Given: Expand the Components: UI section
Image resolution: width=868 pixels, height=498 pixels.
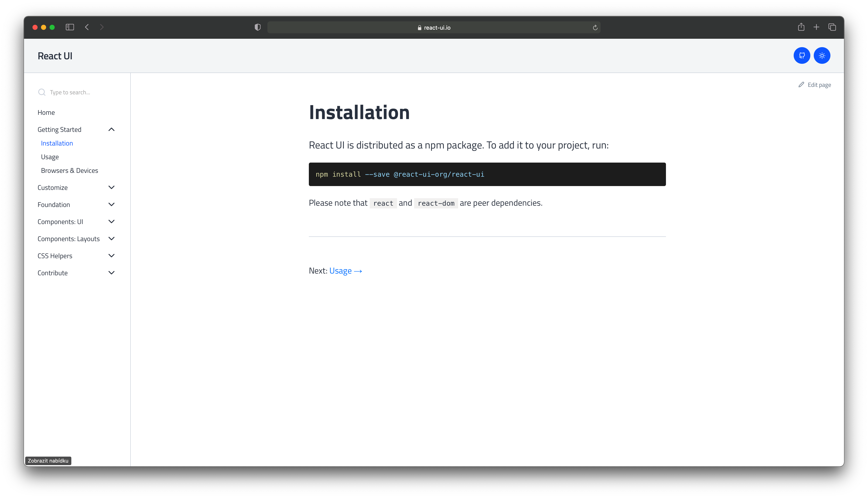Looking at the screenshot, I should coord(111,222).
